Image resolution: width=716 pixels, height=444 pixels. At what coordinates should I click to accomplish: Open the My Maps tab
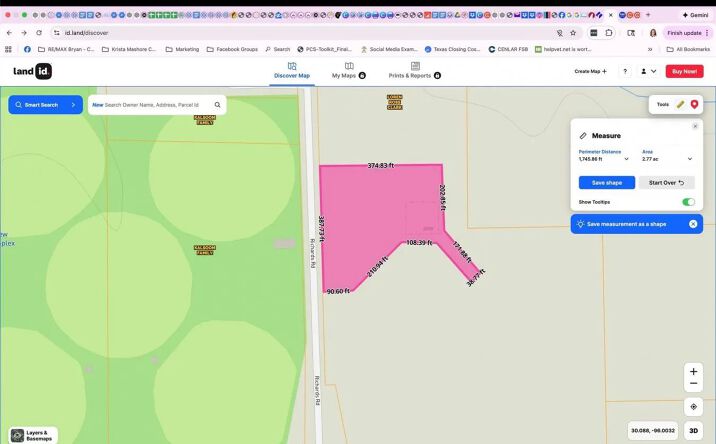pos(348,71)
